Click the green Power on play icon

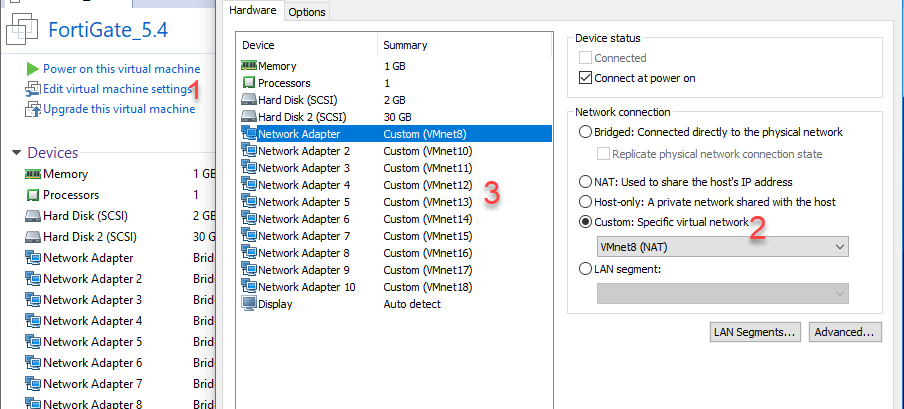32,69
